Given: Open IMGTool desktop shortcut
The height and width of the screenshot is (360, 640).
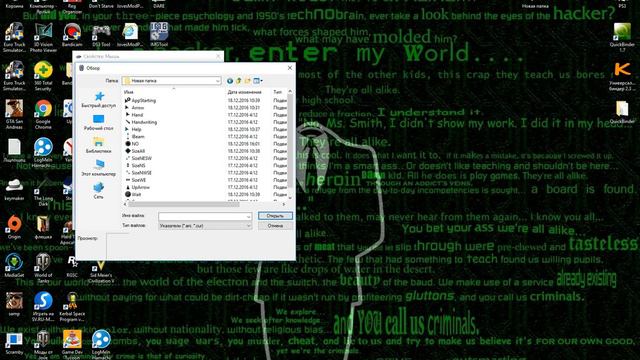Looking at the screenshot, I should [159, 35].
